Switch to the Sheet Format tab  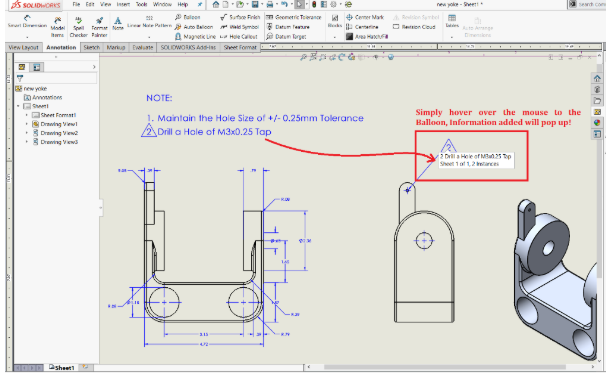(x=240, y=47)
